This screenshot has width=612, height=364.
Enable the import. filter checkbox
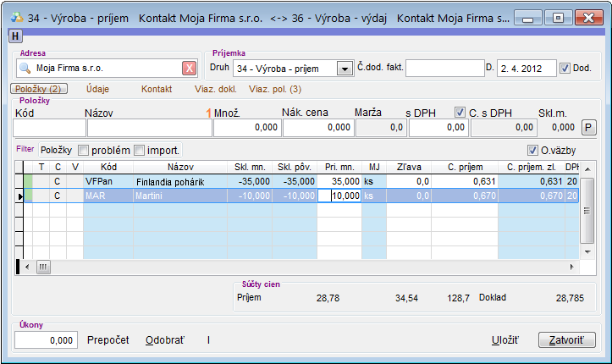[140, 150]
